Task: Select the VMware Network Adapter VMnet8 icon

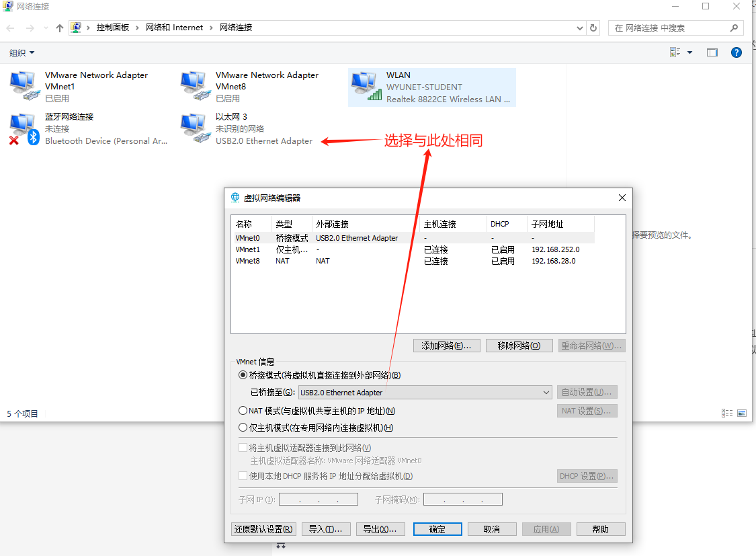Action: (x=195, y=86)
